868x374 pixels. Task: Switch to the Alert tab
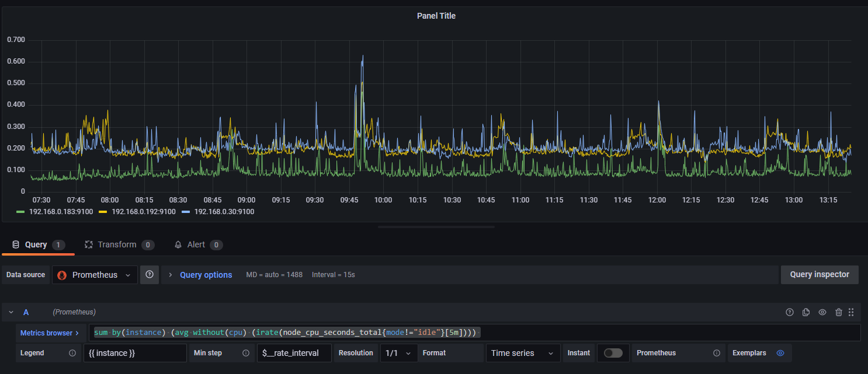195,244
